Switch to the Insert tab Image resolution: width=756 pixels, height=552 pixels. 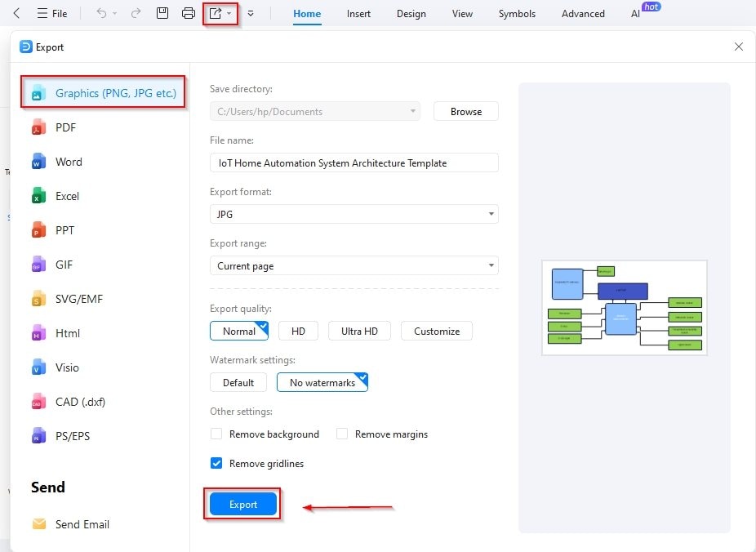point(358,13)
